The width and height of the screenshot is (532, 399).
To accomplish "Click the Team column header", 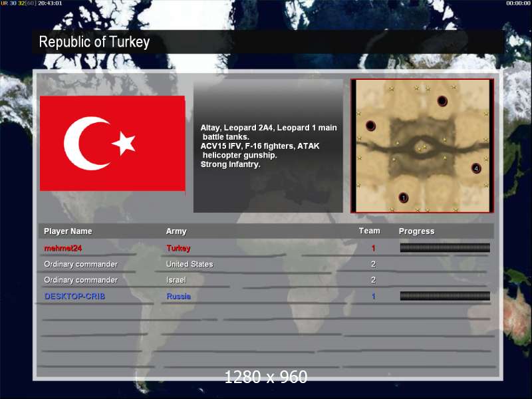I will click(370, 231).
